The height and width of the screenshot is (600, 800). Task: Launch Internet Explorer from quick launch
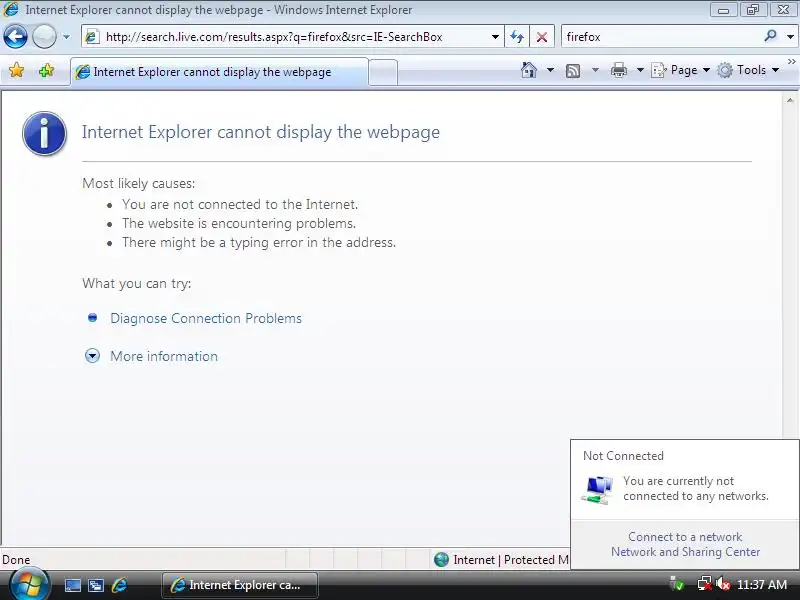click(119, 585)
